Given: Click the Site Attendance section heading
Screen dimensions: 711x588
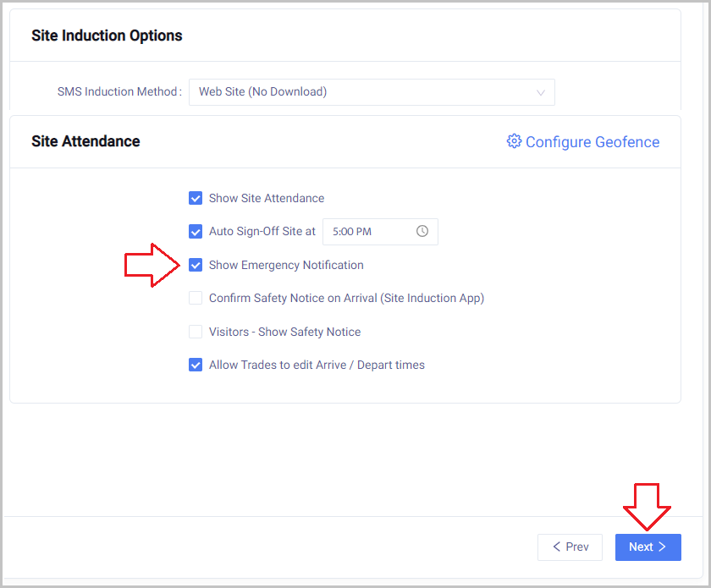Looking at the screenshot, I should coord(85,141).
